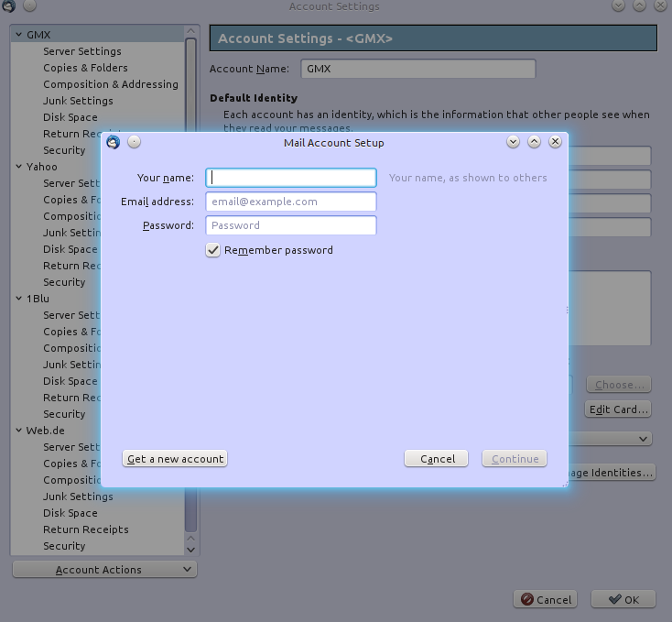
Task: Select Junk Settings under Web.de
Action: pyautogui.click(x=78, y=497)
